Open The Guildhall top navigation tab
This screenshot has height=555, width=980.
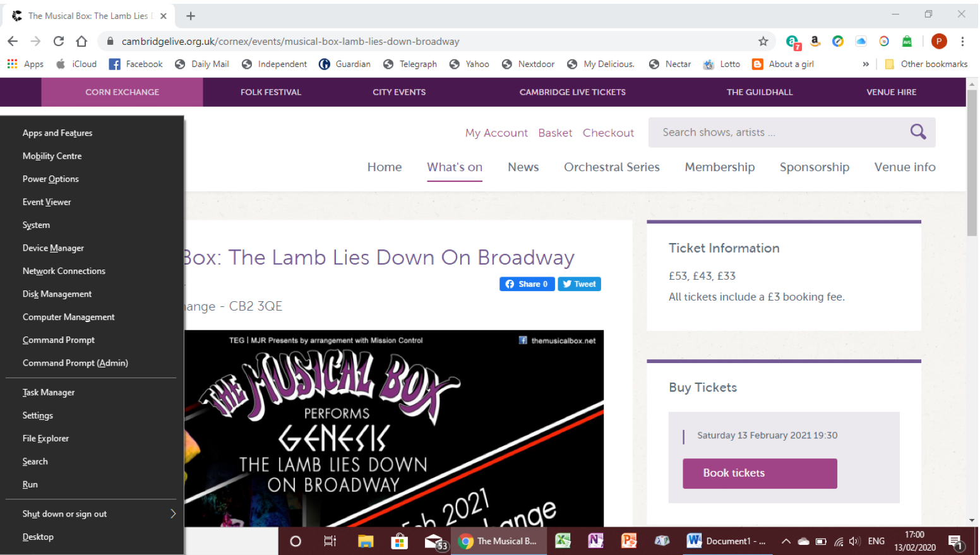point(759,92)
